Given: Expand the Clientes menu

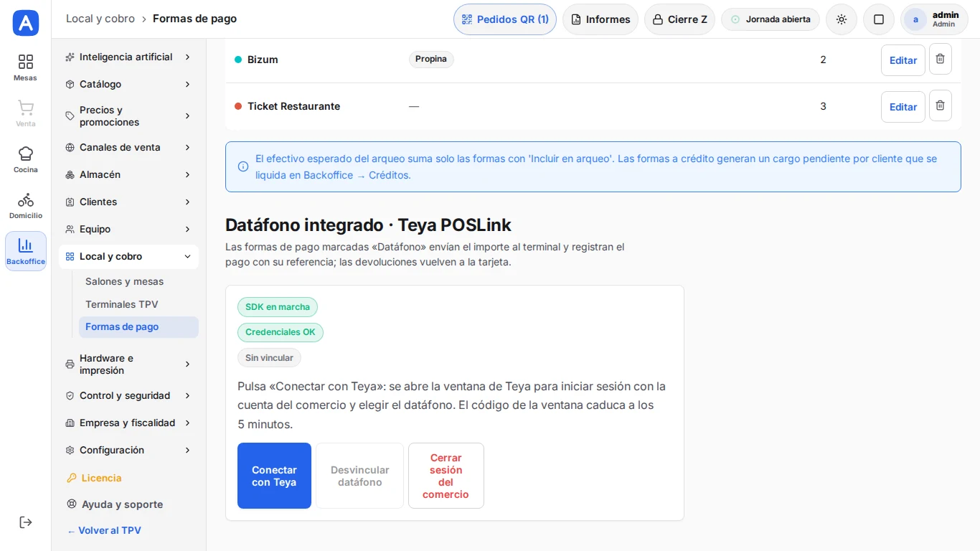Looking at the screenshot, I should click(128, 202).
